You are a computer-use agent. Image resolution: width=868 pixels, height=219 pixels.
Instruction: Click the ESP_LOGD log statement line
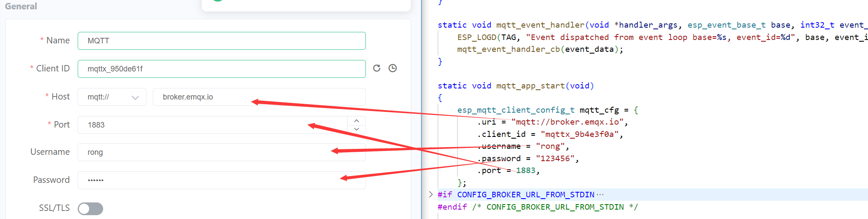[x=663, y=37]
